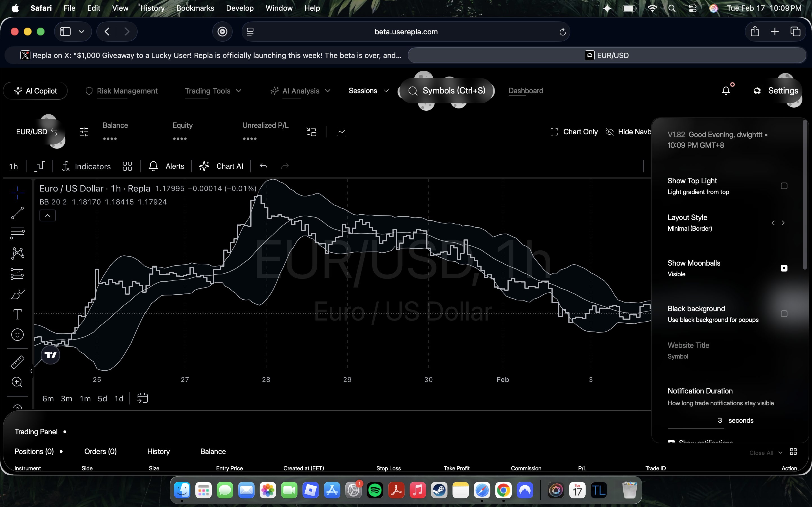Screen dimensions: 812x507
Task: Uncheck the Show Moonballs checkbox
Action: [x=784, y=268]
